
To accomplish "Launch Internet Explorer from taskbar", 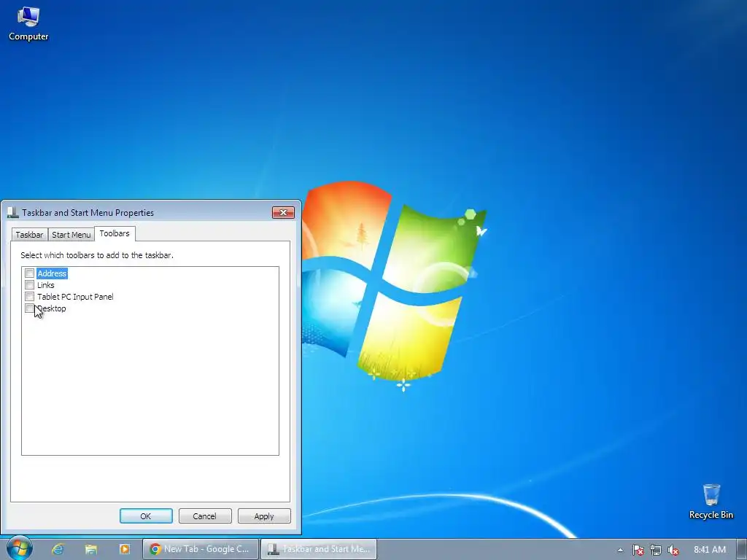I will [58, 549].
